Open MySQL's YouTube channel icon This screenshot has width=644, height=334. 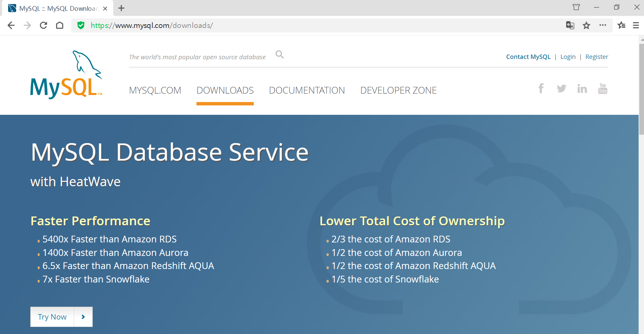click(x=603, y=89)
